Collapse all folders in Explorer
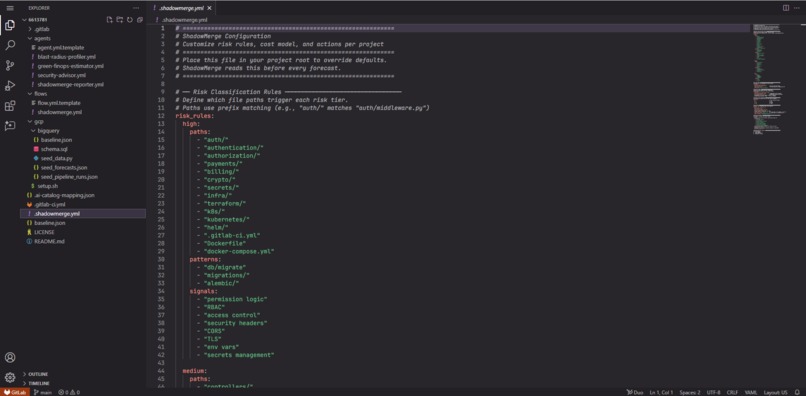 coord(139,20)
